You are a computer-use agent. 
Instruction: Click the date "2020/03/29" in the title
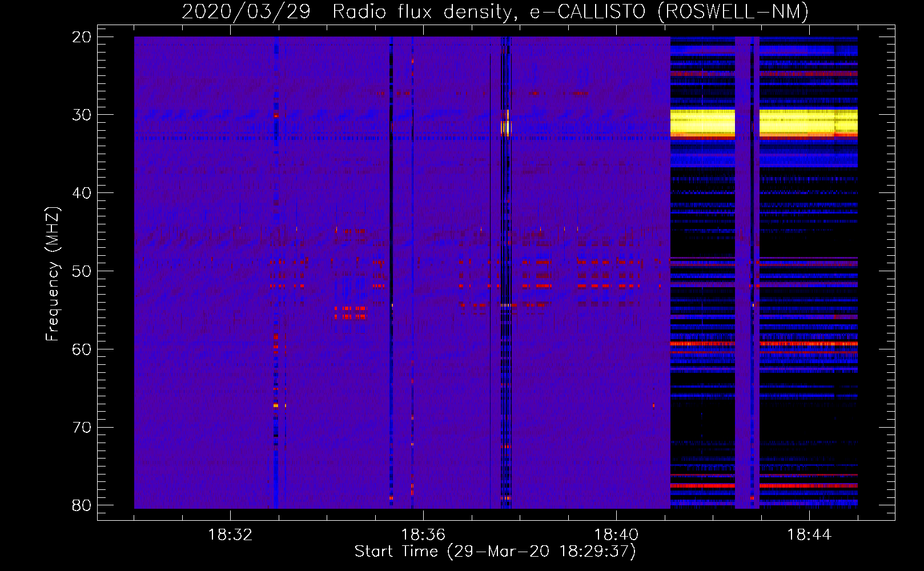[246, 11]
